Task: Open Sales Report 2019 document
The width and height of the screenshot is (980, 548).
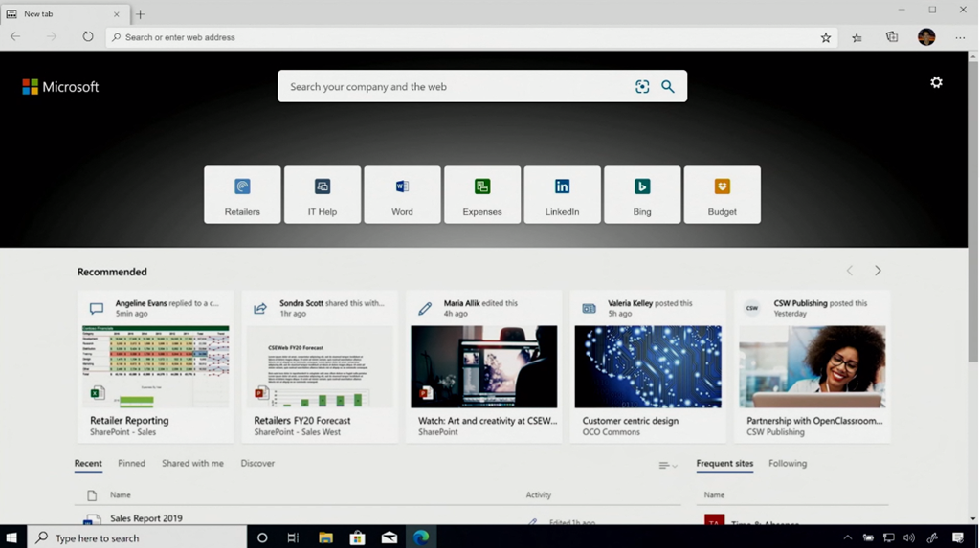Action: click(x=145, y=518)
